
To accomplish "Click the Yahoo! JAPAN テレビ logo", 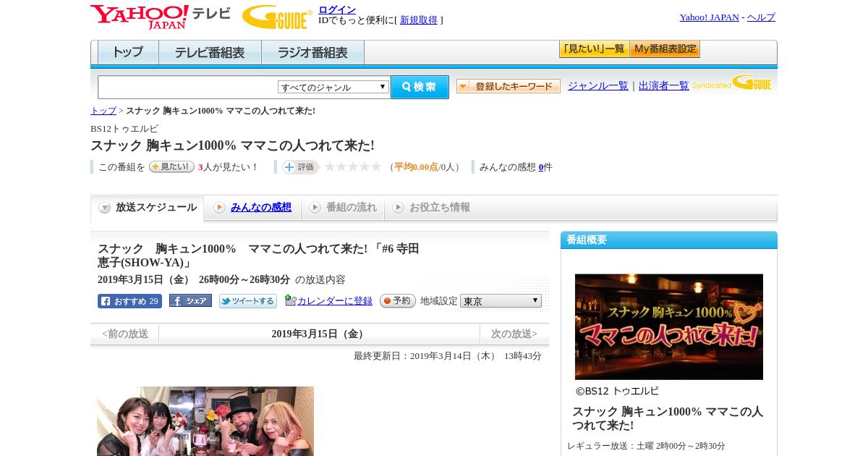I will pos(161,17).
